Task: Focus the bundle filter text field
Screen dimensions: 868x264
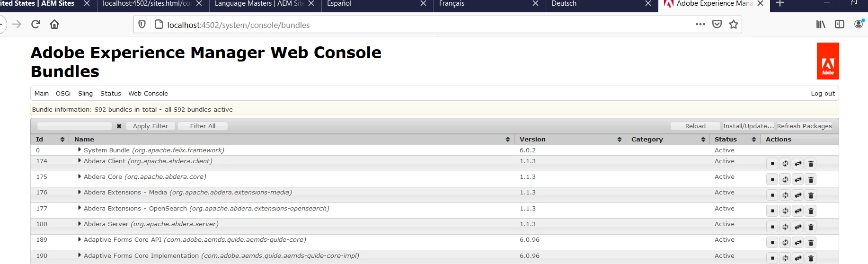Action: pyautogui.click(x=74, y=126)
